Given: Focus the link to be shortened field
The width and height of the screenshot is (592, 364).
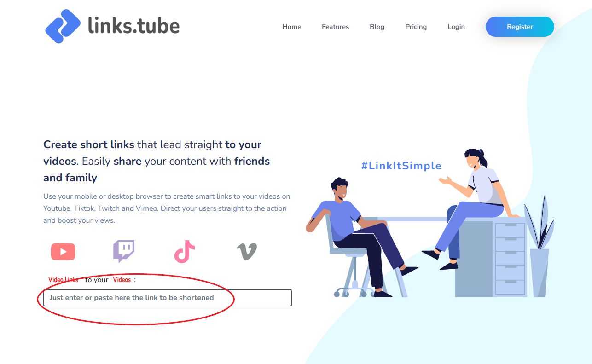Looking at the screenshot, I should [x=168, y=298].
